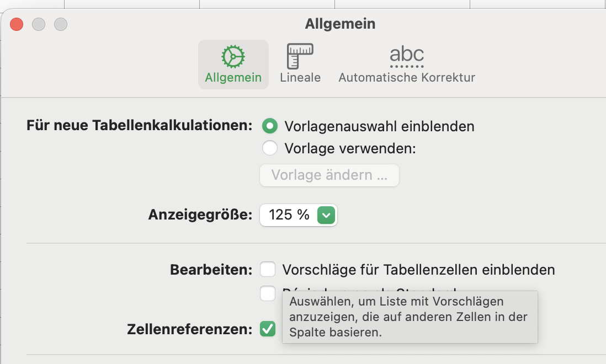Open the Anzeigegröße 125 % dropdown
Screen dimensions: 606x364
pyautogui.click(x=298, y=215)
